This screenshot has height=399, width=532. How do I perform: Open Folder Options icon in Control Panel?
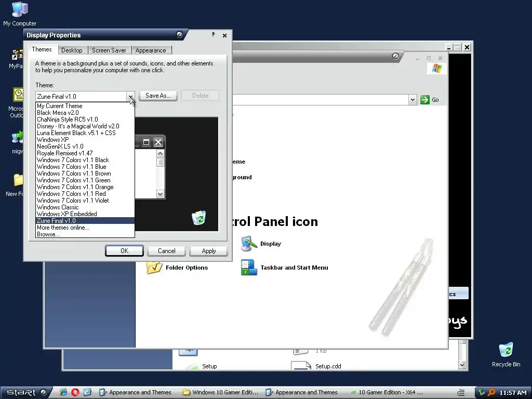pyautogui.click(x=154, y=268)
